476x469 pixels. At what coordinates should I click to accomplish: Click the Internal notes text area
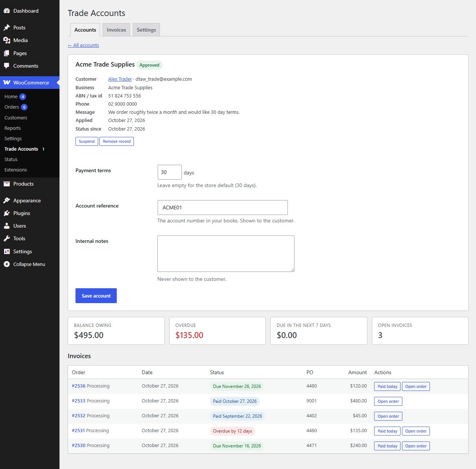226,254
